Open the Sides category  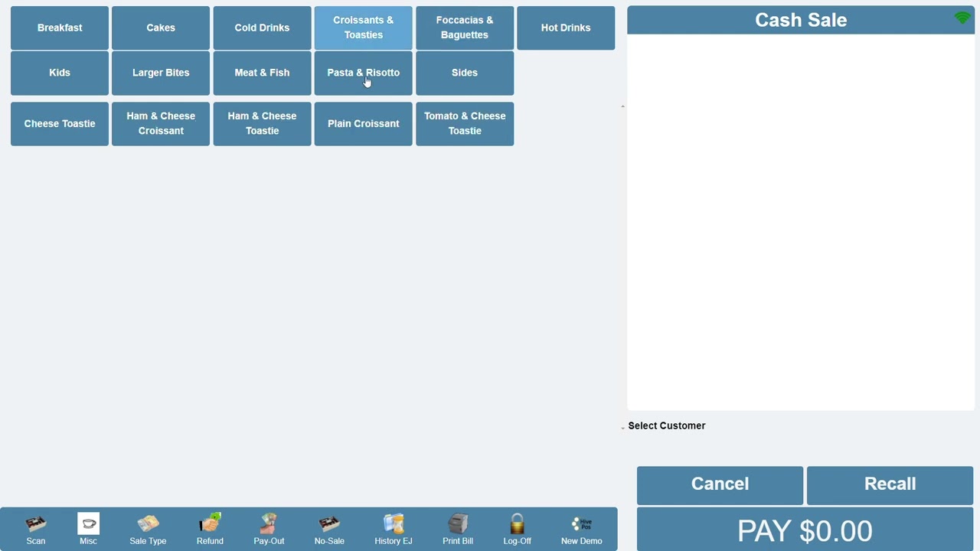(465, 73)
